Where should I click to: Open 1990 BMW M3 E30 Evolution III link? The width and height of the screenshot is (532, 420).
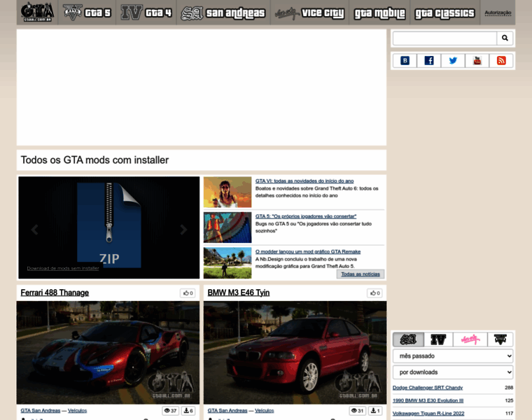tap(428, 400)
